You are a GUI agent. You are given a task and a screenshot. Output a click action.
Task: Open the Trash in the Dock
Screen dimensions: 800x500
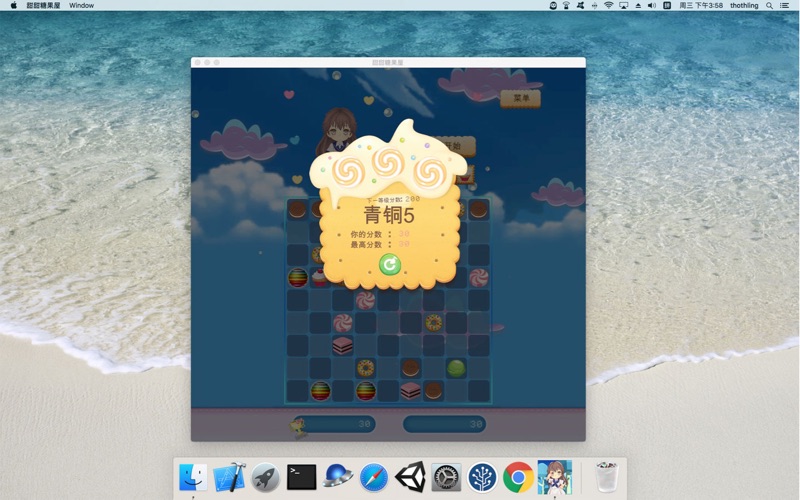coord(606,477)
